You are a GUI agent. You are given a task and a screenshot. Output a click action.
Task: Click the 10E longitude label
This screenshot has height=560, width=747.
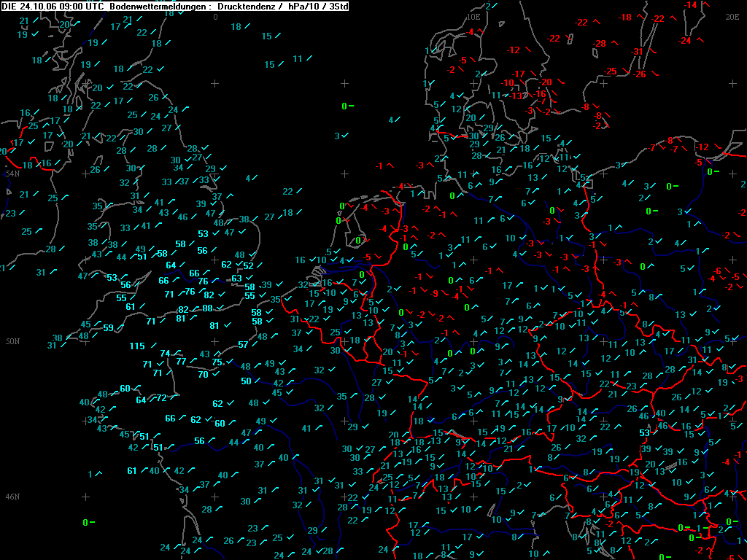coord(473,17)
